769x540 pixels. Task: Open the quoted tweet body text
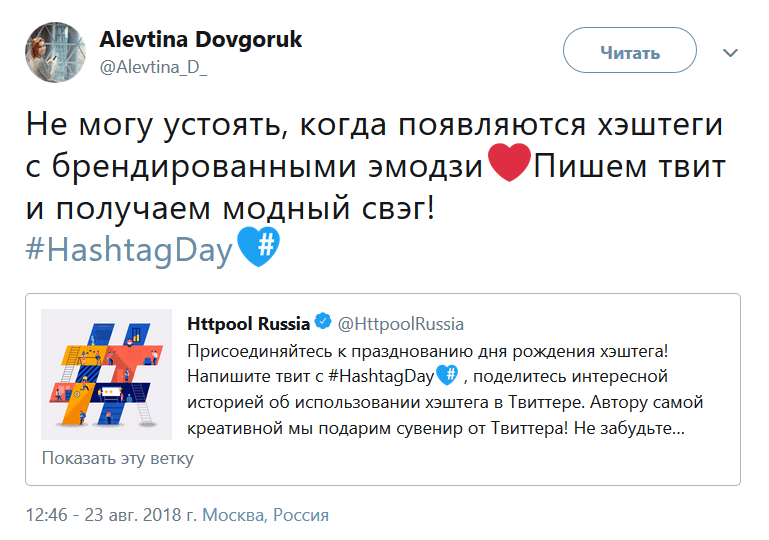click(445, 389)
